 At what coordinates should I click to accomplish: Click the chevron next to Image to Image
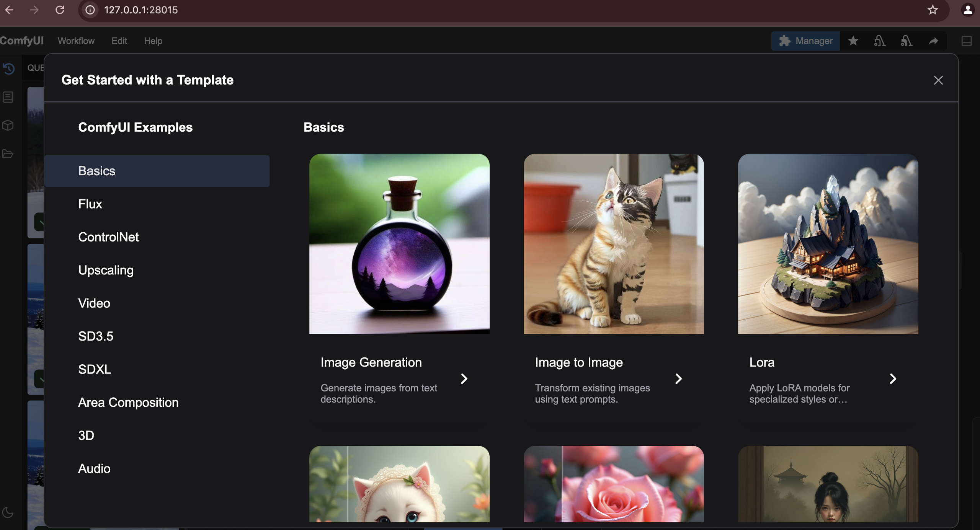tap(678, 379)
